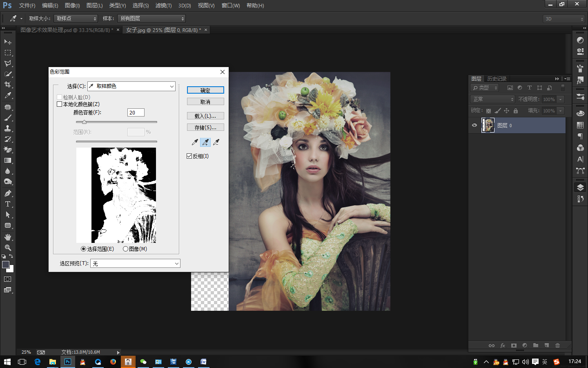
Task: Click the 确定 button
Action: coord(205,90)
